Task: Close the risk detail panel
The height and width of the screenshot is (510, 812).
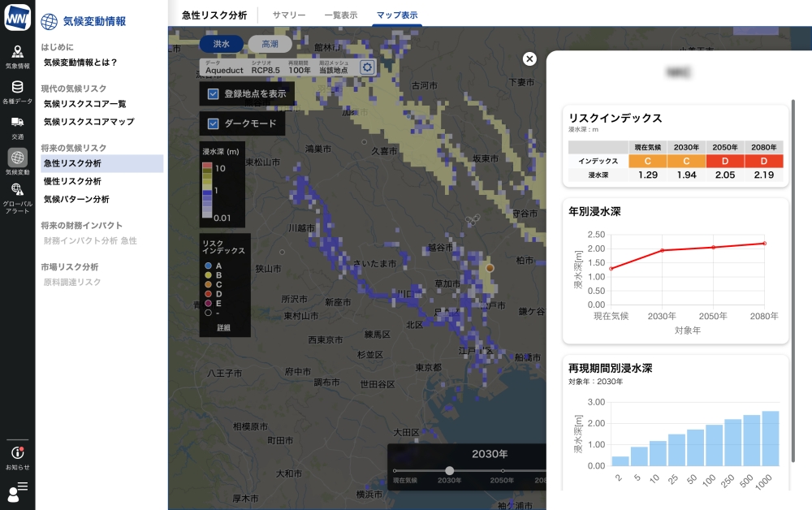Action: 529,58
